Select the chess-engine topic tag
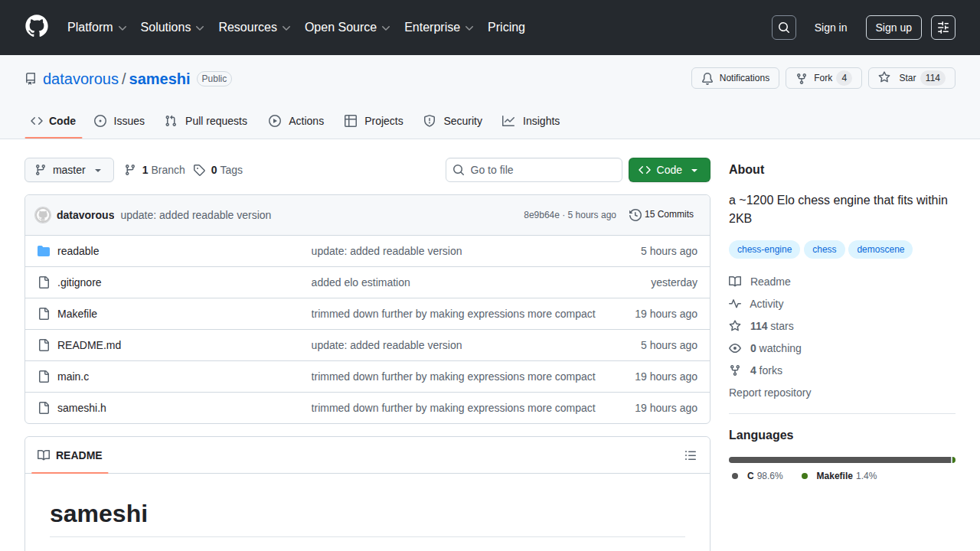 click(x=764, y=249)
